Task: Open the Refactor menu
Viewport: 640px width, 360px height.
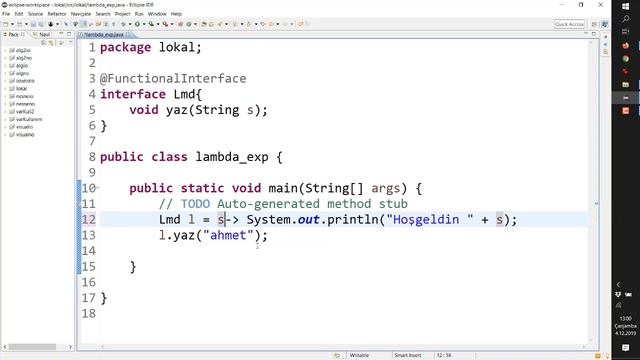Action: tap(57, 14)
